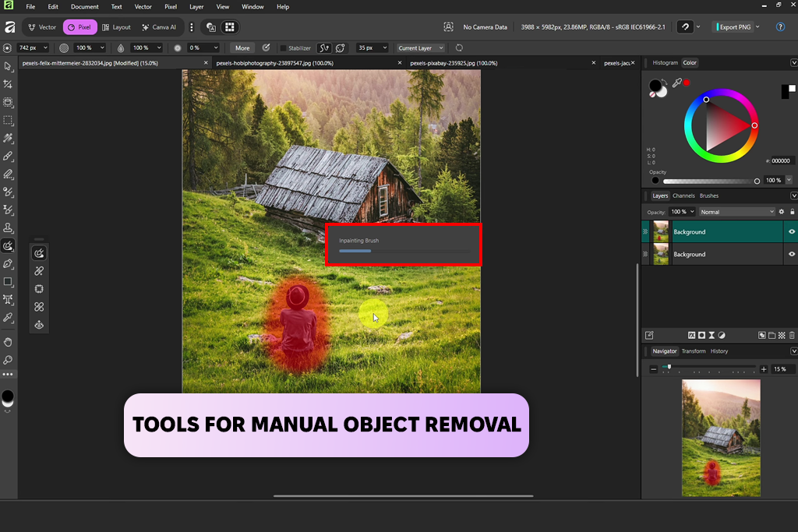
Task: Select the Clone Stamp tool
Action: 8,228
